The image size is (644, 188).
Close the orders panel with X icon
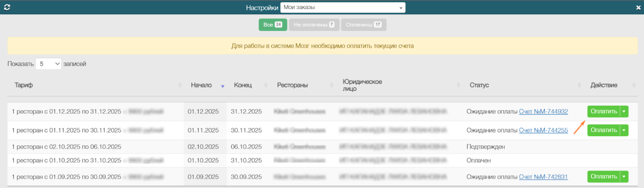638,7
